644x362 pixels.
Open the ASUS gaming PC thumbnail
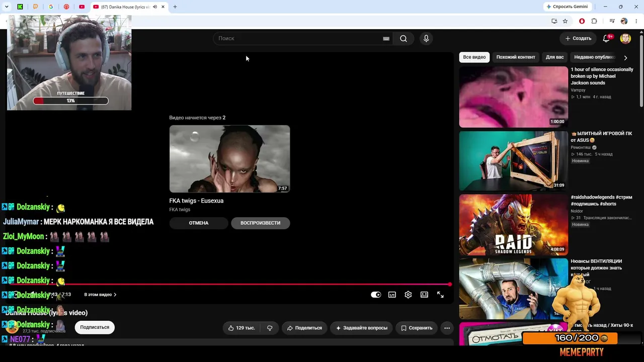tap(513, 161)
